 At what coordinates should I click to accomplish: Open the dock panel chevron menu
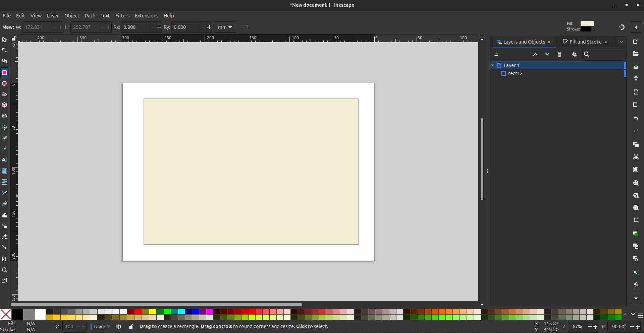[622, 42]
